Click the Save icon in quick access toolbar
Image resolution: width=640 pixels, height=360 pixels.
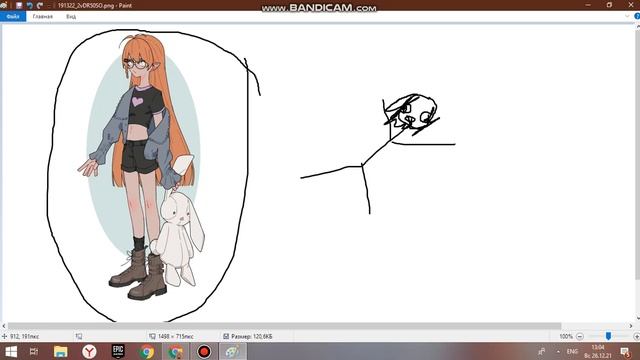coord(19,5)
